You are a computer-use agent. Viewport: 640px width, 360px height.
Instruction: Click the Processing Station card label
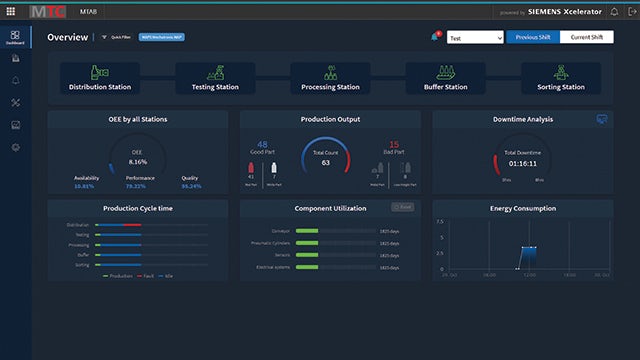pos(330,87)
